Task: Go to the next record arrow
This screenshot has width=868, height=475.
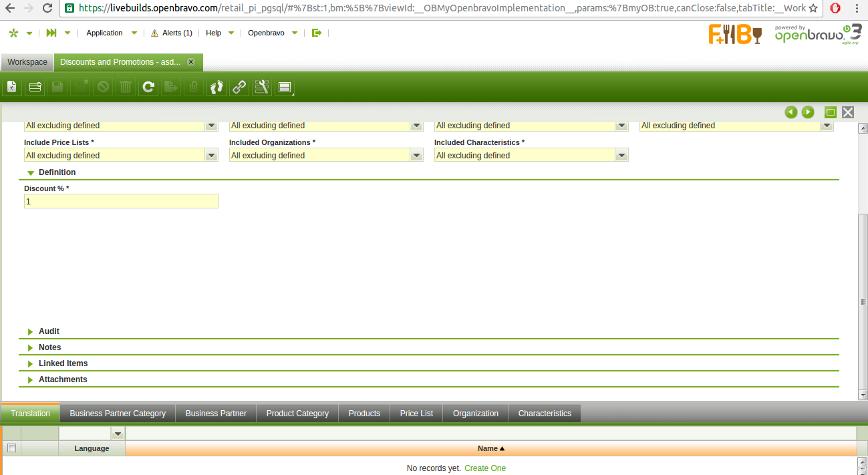Action: 808,112
